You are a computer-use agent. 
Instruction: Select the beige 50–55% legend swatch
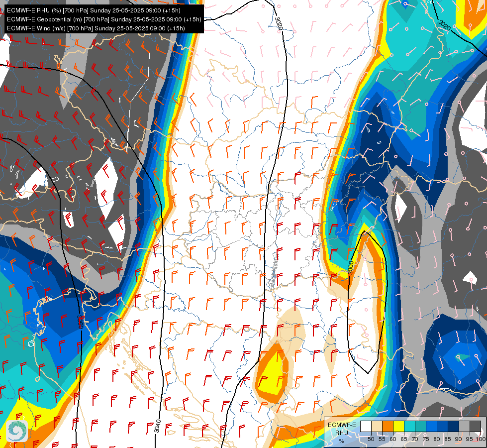point(377,426)
